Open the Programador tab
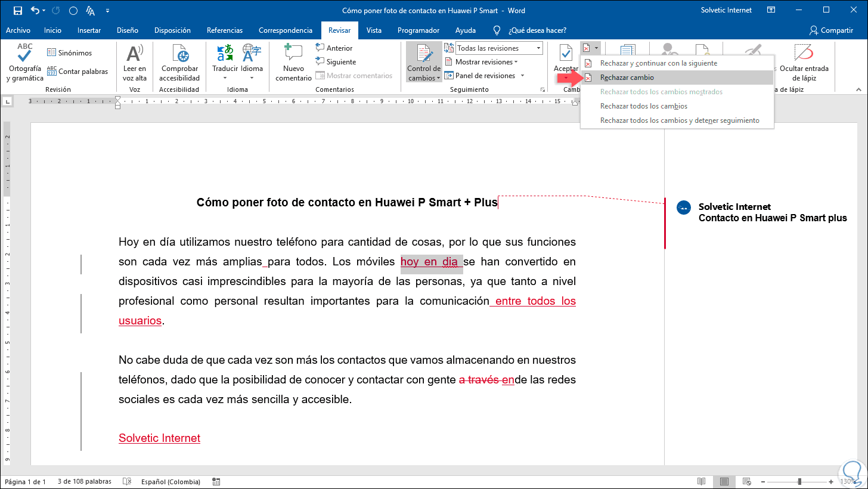Image resolution: width=868 pixels, height=489 pixels. (x=418, y=30)
